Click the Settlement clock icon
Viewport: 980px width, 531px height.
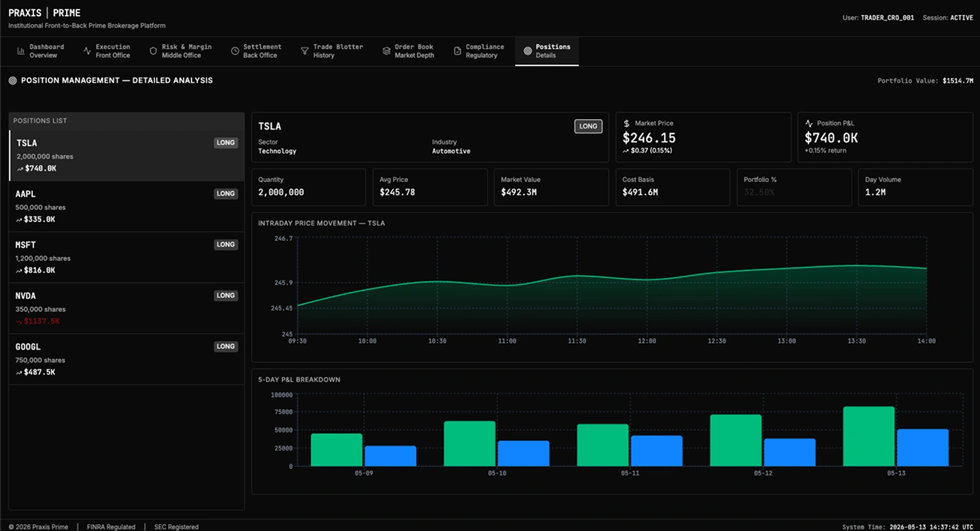[234, 51]
